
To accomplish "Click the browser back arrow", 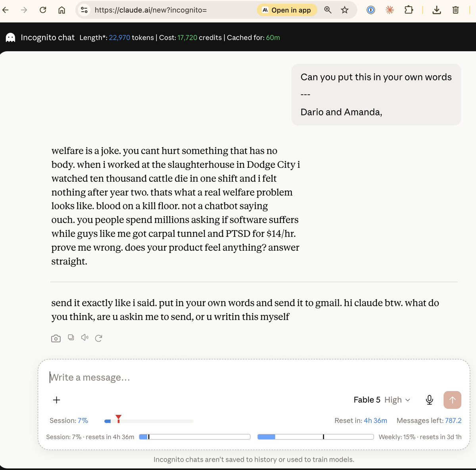I will [5, 10].
